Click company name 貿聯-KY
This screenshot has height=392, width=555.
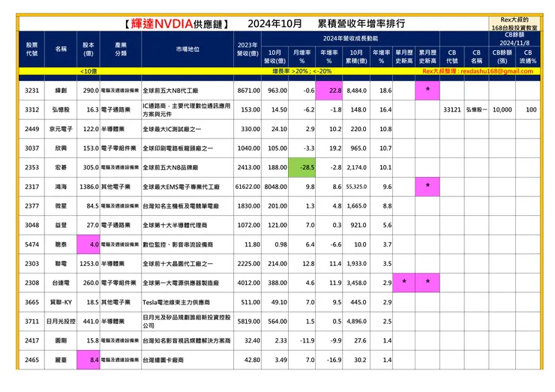61,302
